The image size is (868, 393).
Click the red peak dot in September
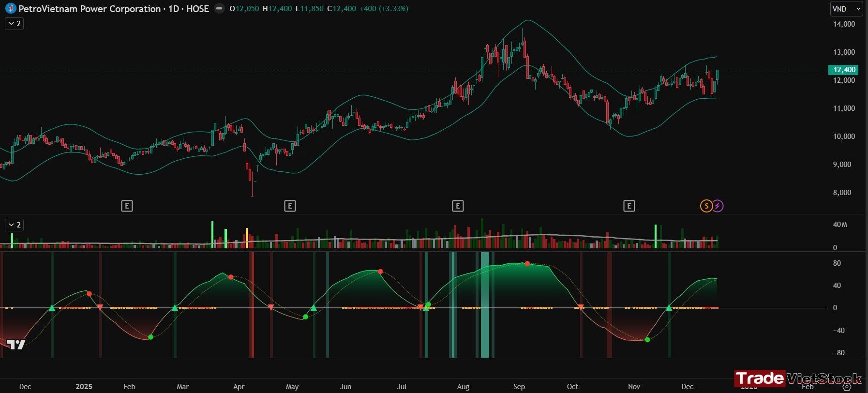coord(527,264)
